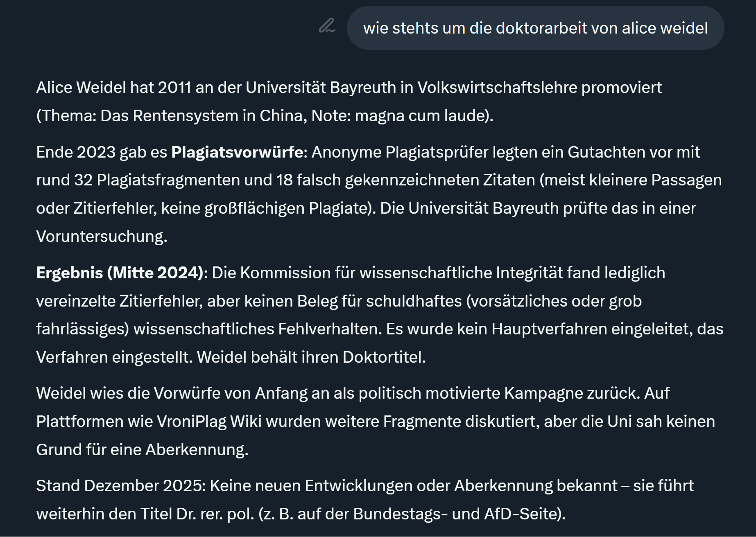This screenshot has width=756, height=537.
Task: Click the bold word Plagiatsvorwürfe
Action: pyautogui.click(x=237, y=152)
